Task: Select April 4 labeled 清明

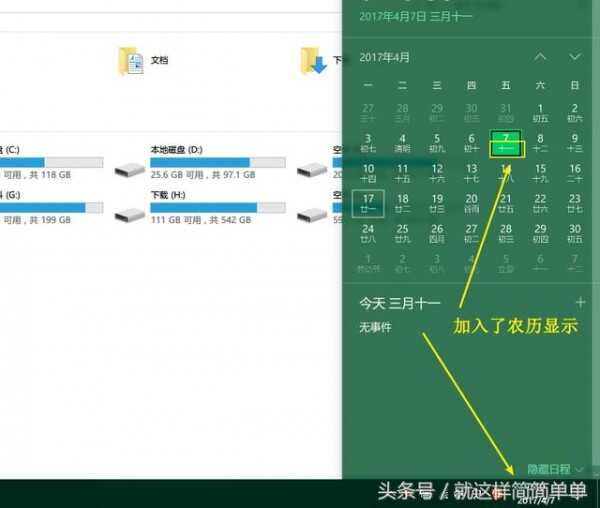Action: point(402,143)
